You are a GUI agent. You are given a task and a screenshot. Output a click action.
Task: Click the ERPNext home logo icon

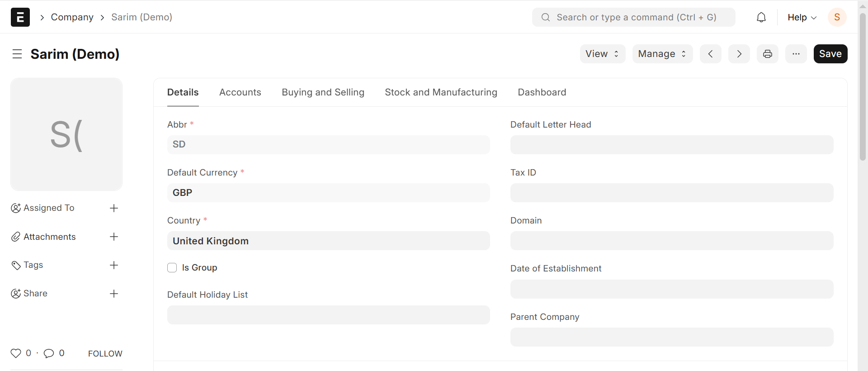coord(20,17)
